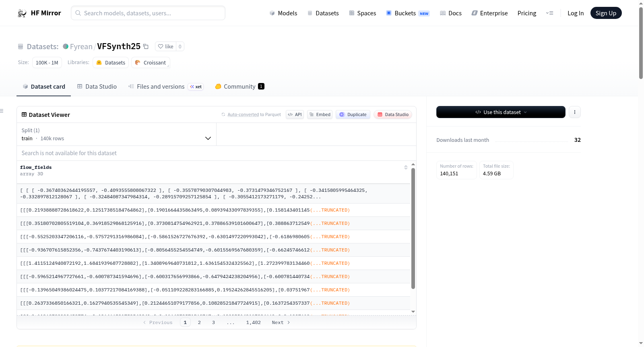Sort the flow_fields column
644x347 pixels.
[x=406, y=167]
